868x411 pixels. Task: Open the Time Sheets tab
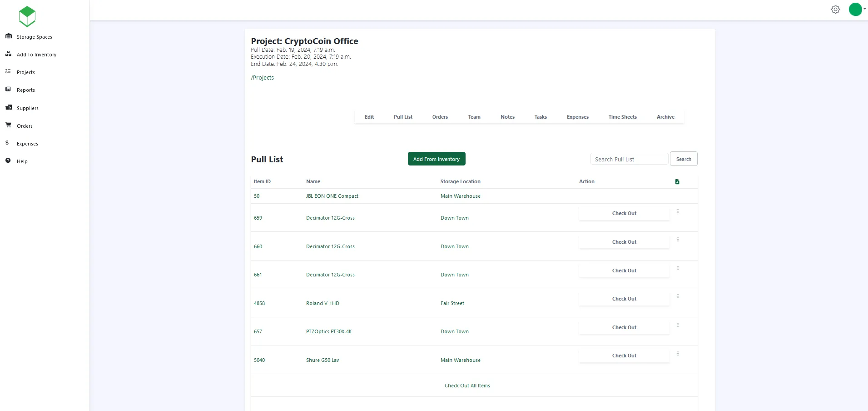(622, 117)
